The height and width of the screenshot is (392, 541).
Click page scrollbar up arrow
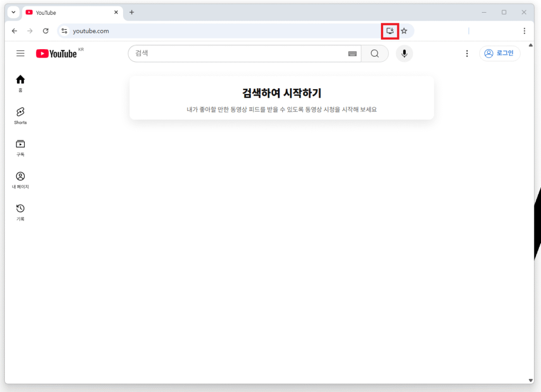pyautogui.click(x=530, y=45)
